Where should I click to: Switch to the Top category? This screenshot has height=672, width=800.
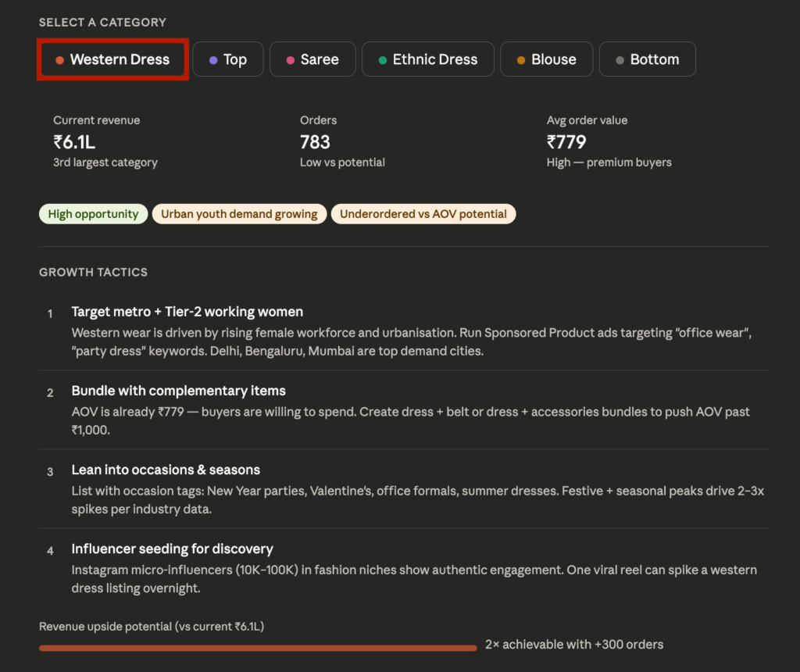pyautogui.click(x=227, y=59)
